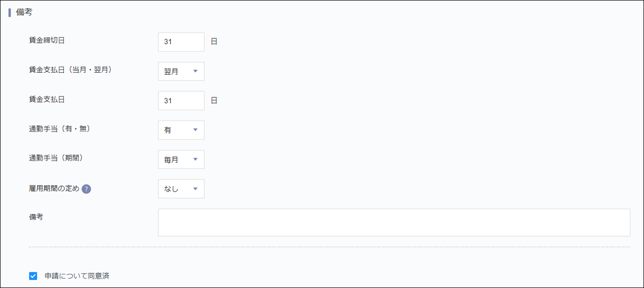644x288 pixels.
Task: Focus the 賃金支払日 day number field
Action: tap(181, 101)
